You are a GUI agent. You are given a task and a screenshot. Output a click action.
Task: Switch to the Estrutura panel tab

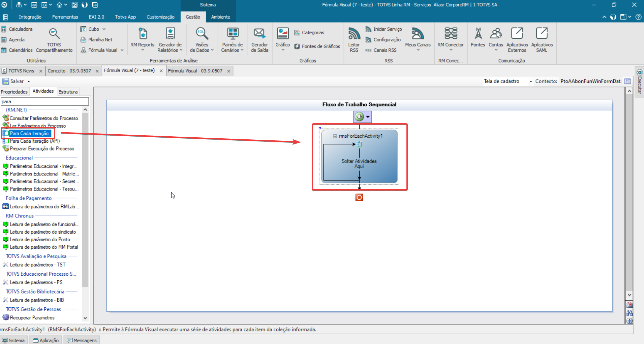(x=68, y=92)
